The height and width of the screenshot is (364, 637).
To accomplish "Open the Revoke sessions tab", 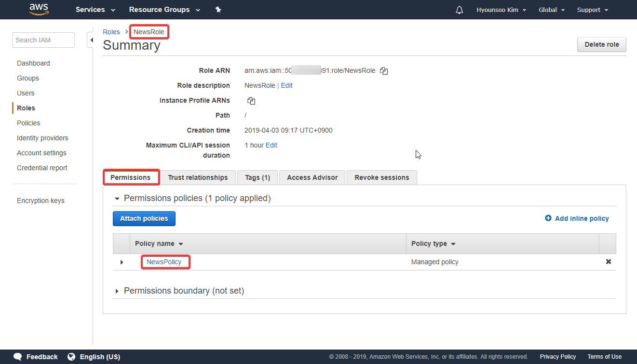I will (x=382, y=177).
